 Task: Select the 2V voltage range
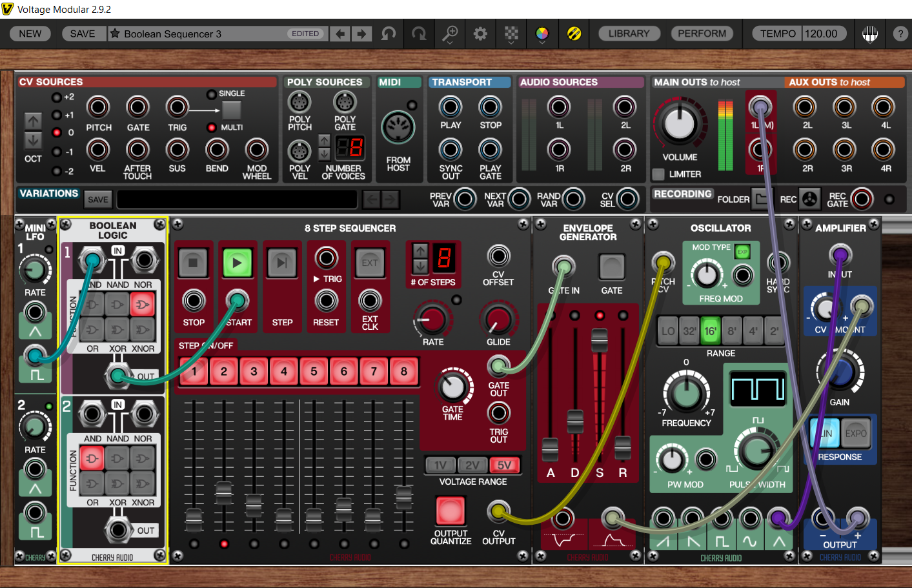pyautogui.click(x=472, y=465)
